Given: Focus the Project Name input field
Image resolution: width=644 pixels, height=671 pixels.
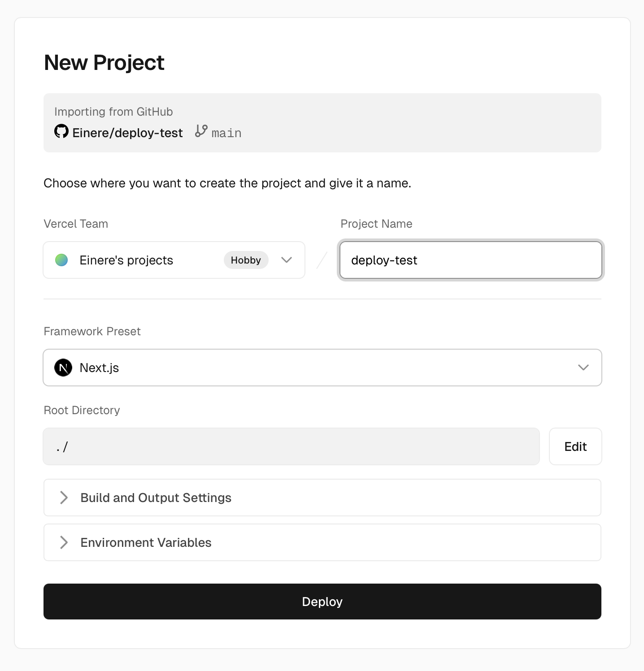Looking at the screenshot, I should pos(471,260).
